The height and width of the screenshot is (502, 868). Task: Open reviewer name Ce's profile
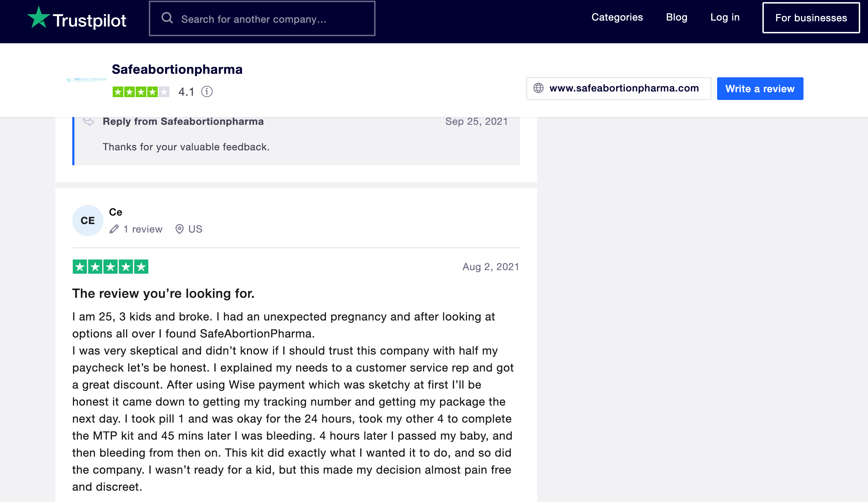point(115,212)
